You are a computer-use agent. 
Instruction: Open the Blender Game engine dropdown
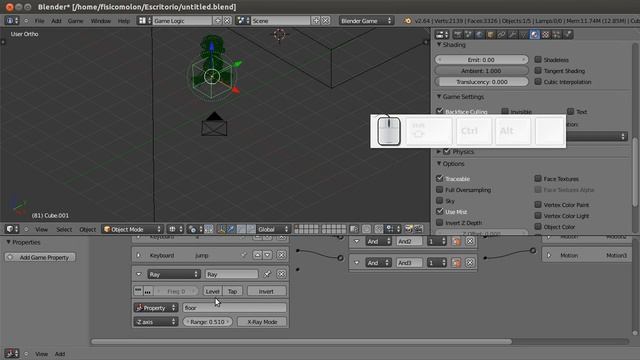366,20
